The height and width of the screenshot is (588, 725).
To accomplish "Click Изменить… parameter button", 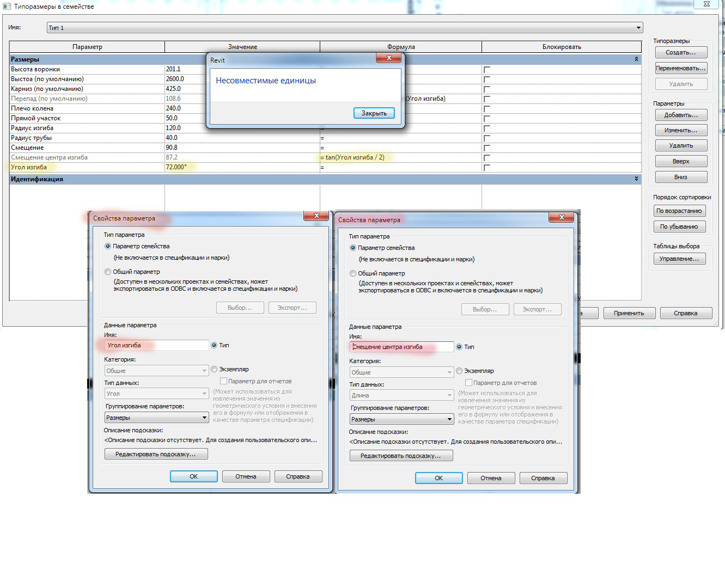I will pyautogui.click(x=681, y=130).
